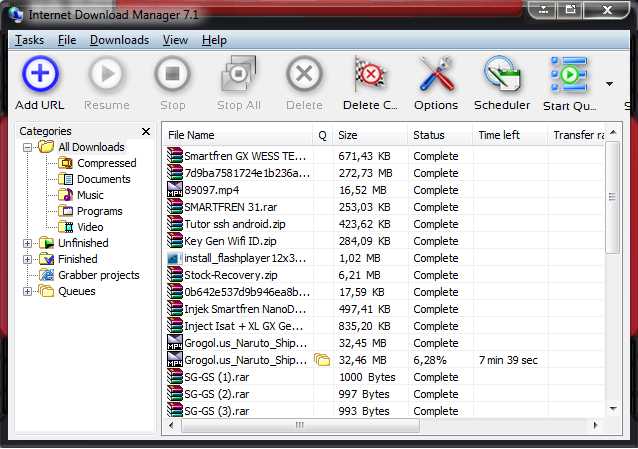This screenshot has height=449, width=638.
Task: Select the Compressed category icon
Action: [66, 163]
